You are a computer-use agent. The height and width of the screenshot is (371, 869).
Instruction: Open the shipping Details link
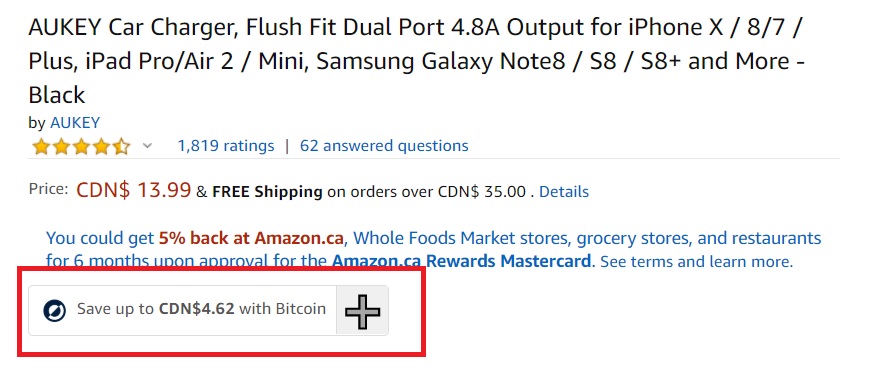[x=564, y=192]
